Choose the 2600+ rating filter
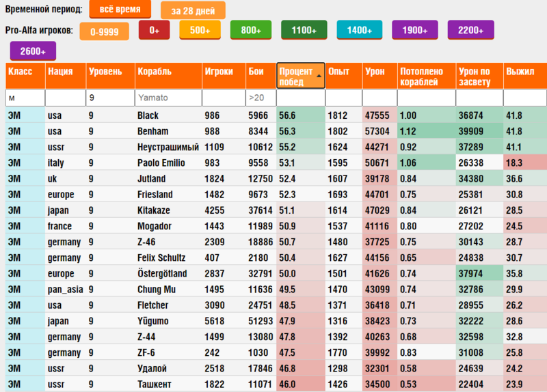 click(33, 51)
